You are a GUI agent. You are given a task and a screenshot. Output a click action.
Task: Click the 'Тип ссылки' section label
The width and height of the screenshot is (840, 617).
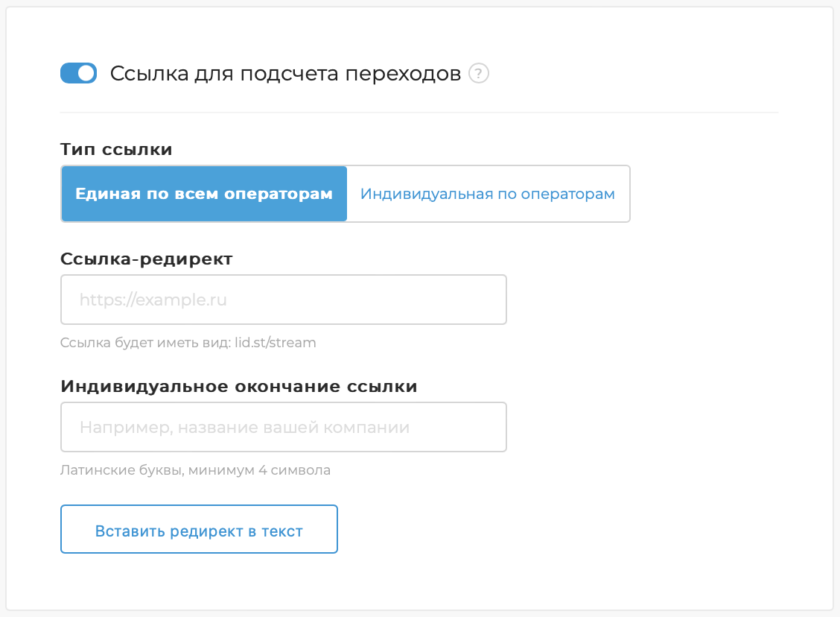tap(115, 149)
